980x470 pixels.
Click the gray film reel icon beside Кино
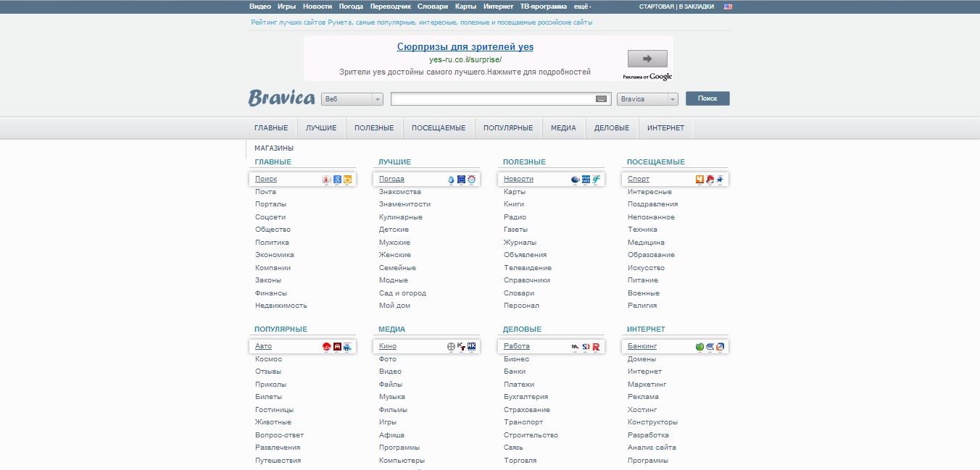coord(451,347)
